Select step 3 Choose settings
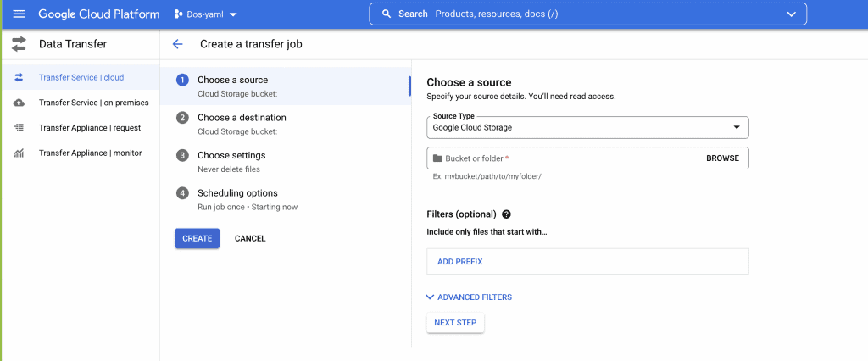The width and height of the screenshot is (868, 361). (285, 161)
